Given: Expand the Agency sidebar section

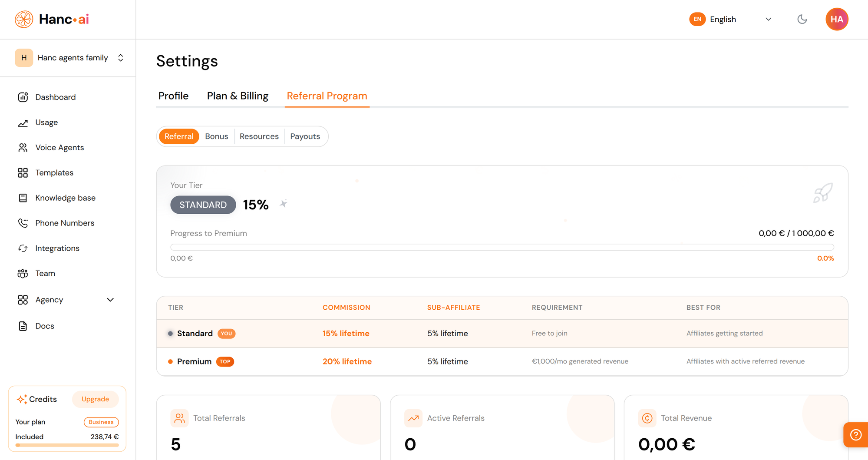Looking at the screenshot, I should 110,300.
